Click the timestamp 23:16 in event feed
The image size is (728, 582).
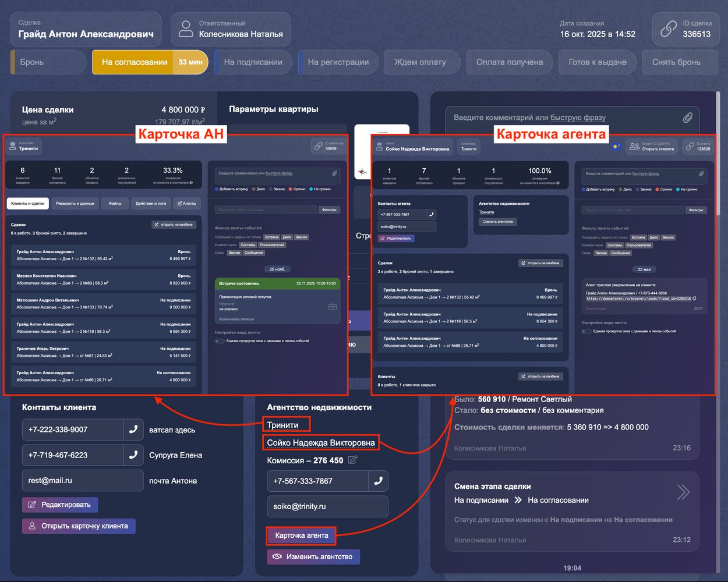(681, 448)
